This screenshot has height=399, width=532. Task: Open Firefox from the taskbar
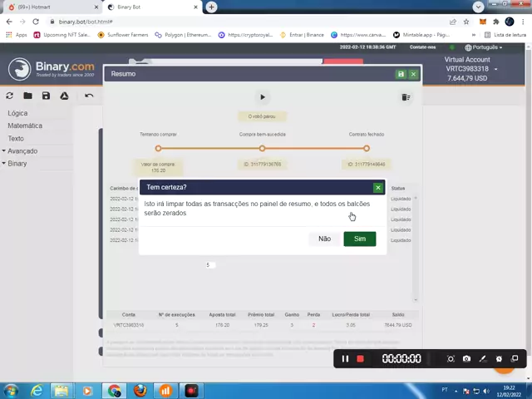140,391
